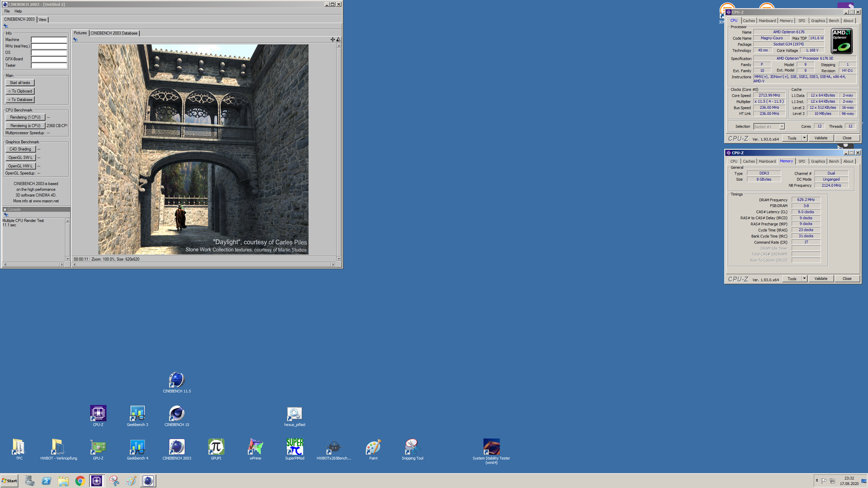
Task: Open the CPU-Z desktop shortcut
Action: 98,416
